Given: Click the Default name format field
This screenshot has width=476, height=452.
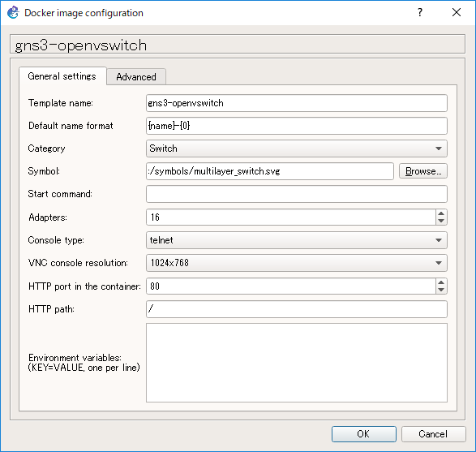Looking at the screenshot, I should tap(297, 126).
